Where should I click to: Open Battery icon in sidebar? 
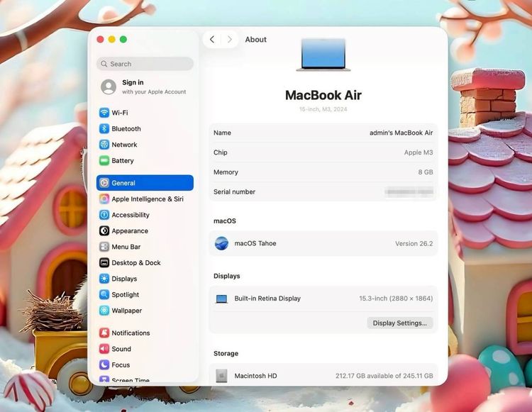coord(104,160)
